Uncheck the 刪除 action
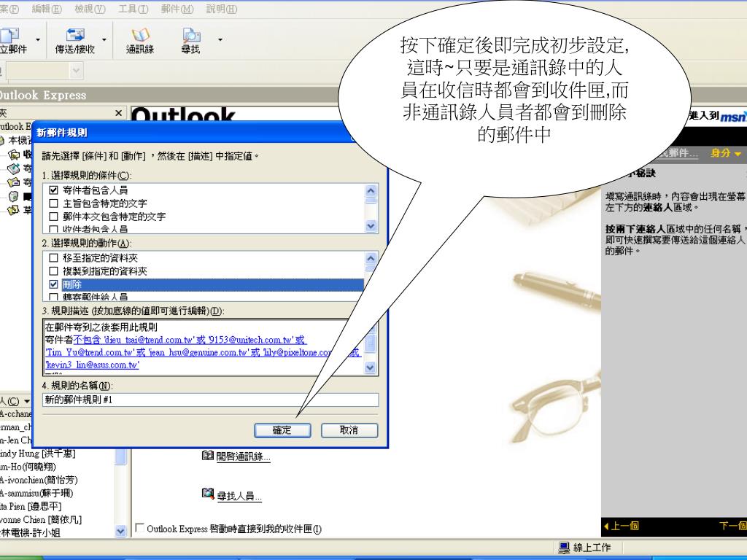747x560 pixels. 54,284
